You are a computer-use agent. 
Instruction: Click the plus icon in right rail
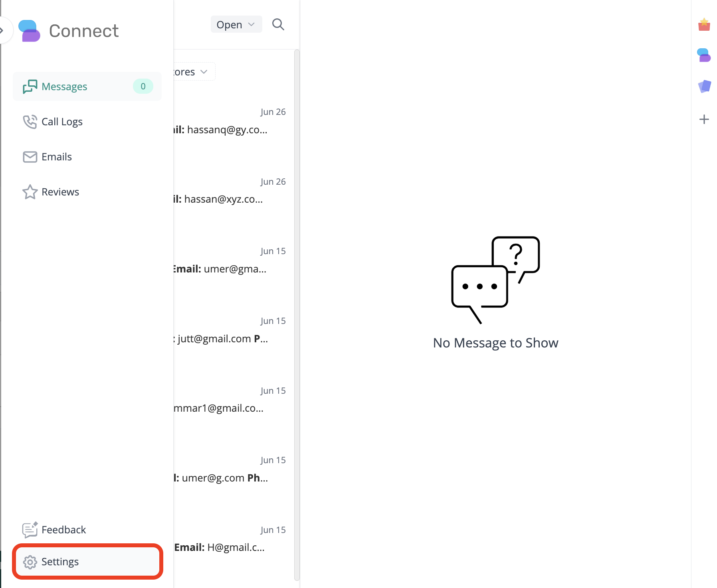[x=704, y=119]
